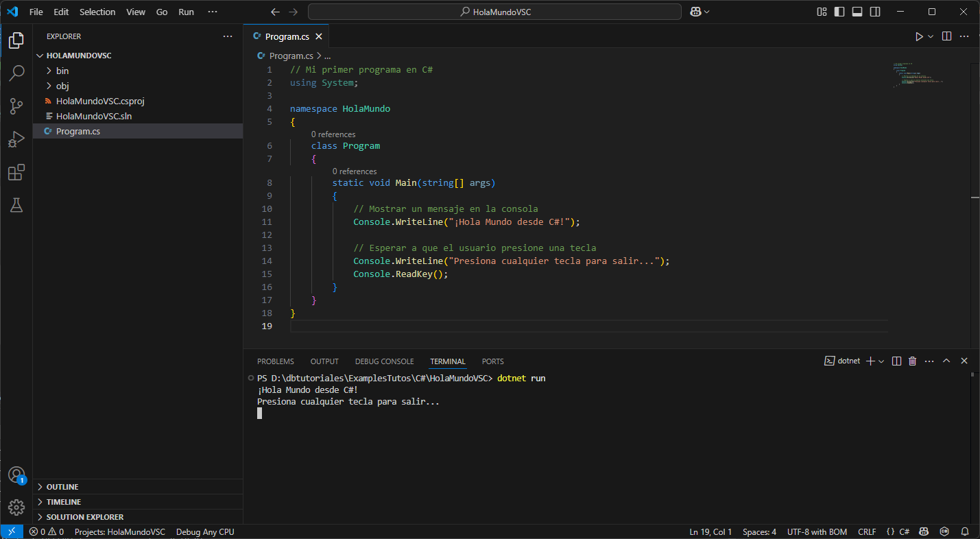The width and height of the screenshot is (980, 539).
Task: Open the Run and Debug view
Action: [16, 139]
